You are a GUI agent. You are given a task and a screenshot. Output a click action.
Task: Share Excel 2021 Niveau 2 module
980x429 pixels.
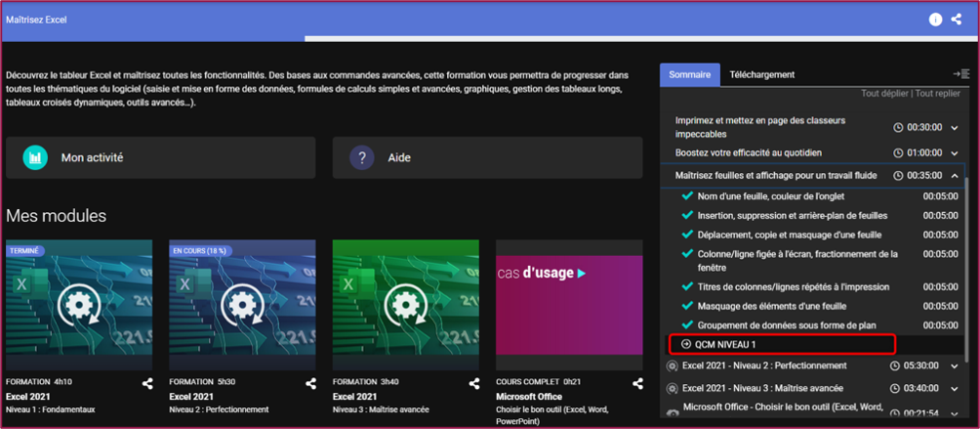(310, 383)
